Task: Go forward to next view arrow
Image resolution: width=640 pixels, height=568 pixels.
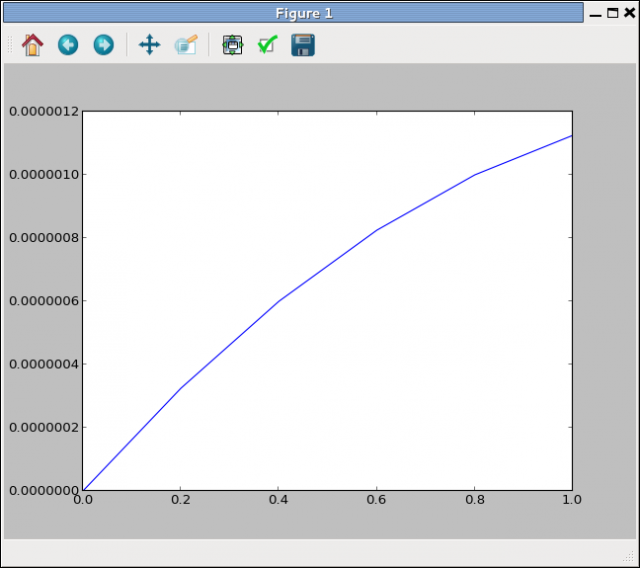Action: pos(103,45)
